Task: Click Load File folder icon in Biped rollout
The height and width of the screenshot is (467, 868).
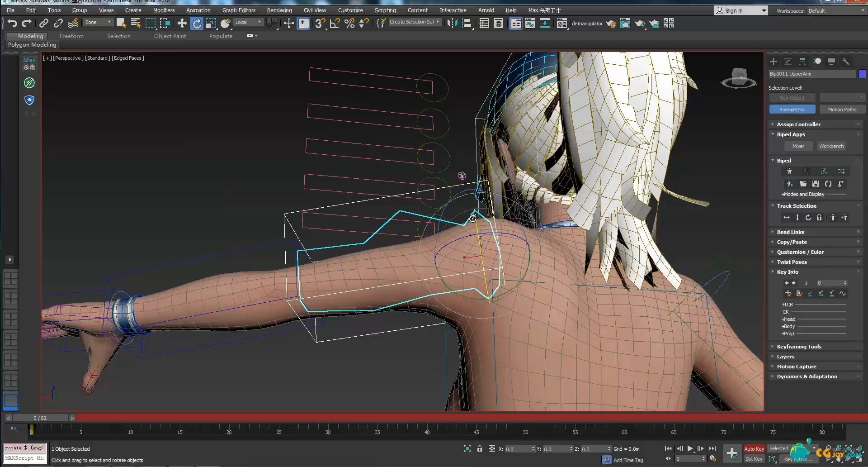Action: point(803,184)
